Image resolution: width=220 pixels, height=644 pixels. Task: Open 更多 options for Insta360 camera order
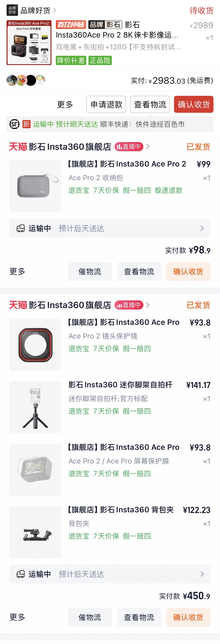[65, 104]
